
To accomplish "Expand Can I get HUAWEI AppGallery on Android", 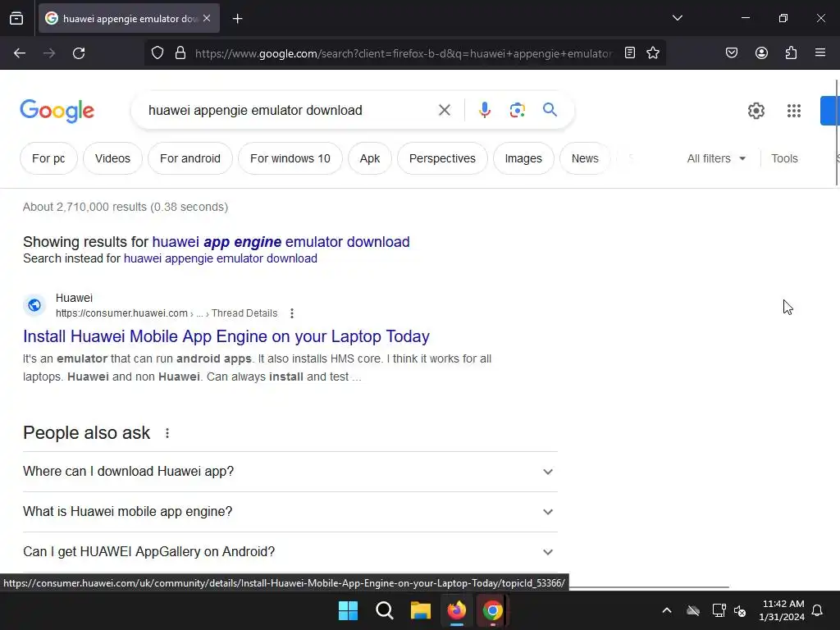I will 290,552.
